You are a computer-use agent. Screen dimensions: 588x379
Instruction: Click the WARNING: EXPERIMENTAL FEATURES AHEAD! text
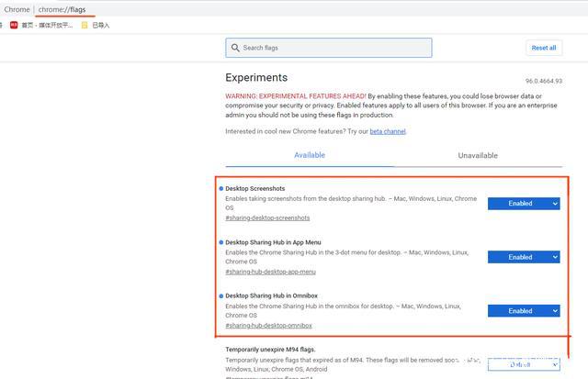[296, 96]
